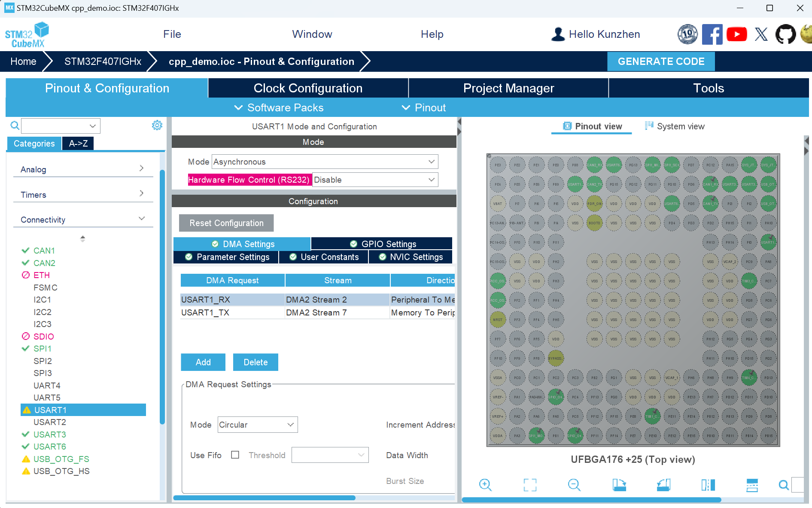
Task: Zoom out of the pinout view
Action: (x=574, y=485)
